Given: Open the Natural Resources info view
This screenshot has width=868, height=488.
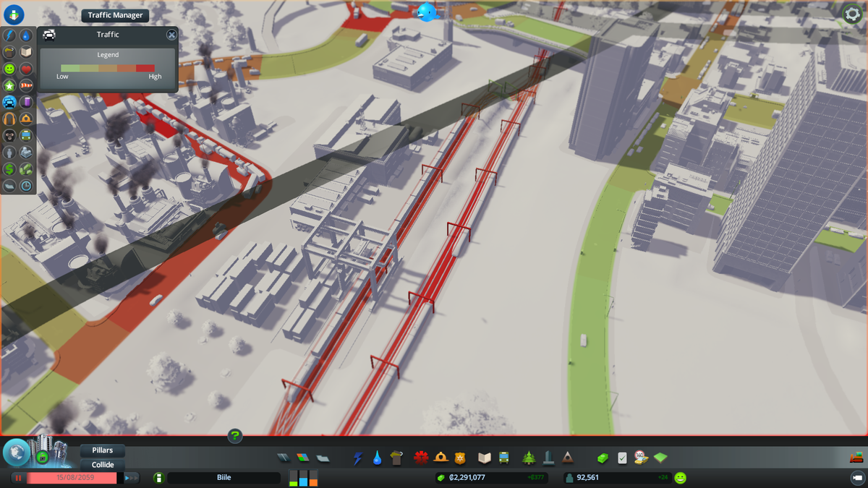Looking at the screenshot, I should [26, 168].
